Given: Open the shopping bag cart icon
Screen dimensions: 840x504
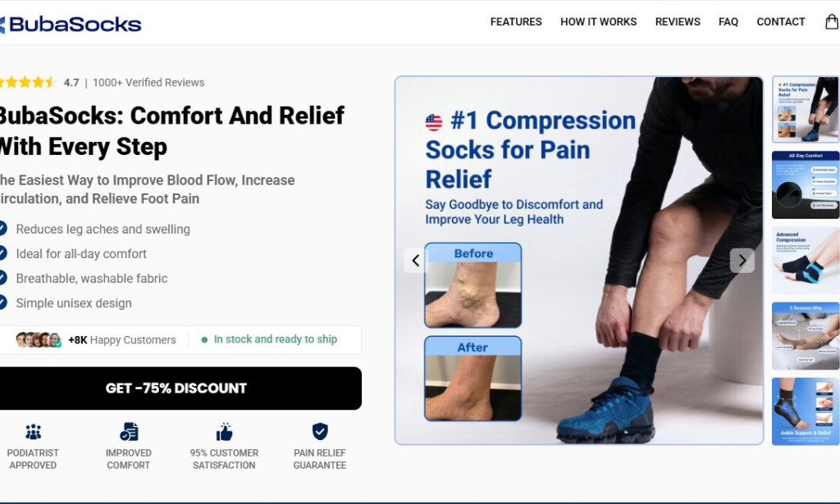Looking at the screenshot, I should pyautogui.click(x=833, y=21).
